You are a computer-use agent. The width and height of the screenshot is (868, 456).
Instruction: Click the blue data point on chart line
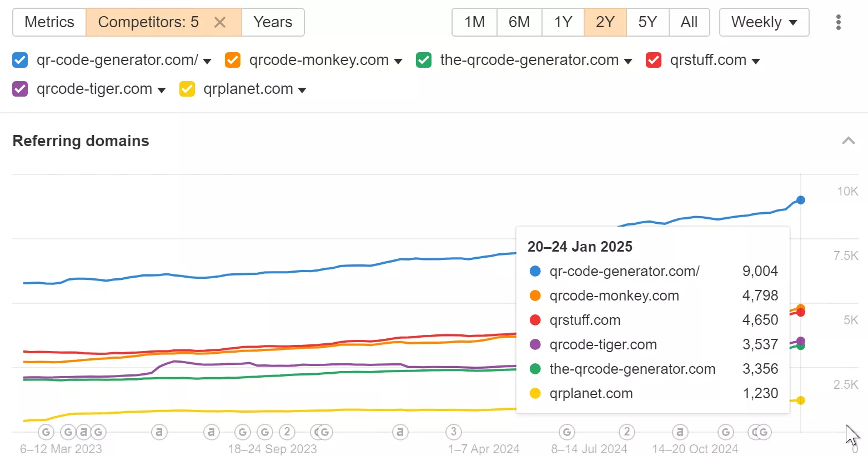pos(800,200)
